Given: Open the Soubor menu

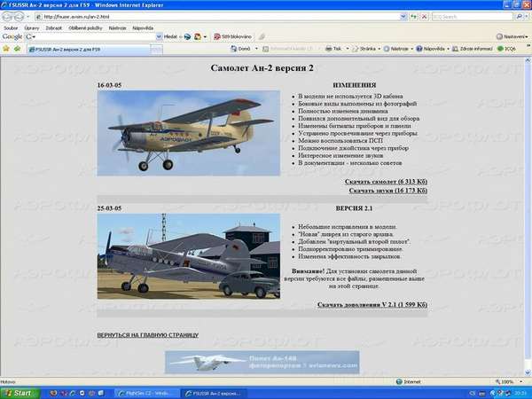Looking at the screenshot, I should pos(11,28).
